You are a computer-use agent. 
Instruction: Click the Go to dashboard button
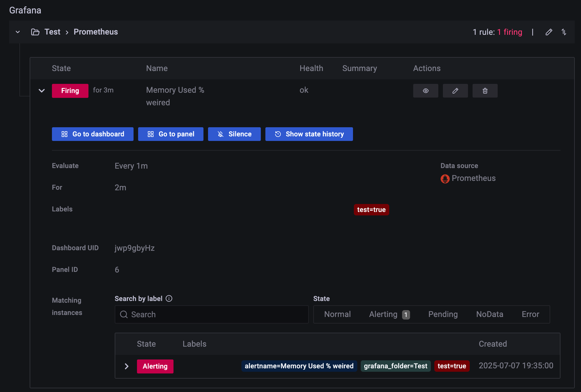pos(92,134)
